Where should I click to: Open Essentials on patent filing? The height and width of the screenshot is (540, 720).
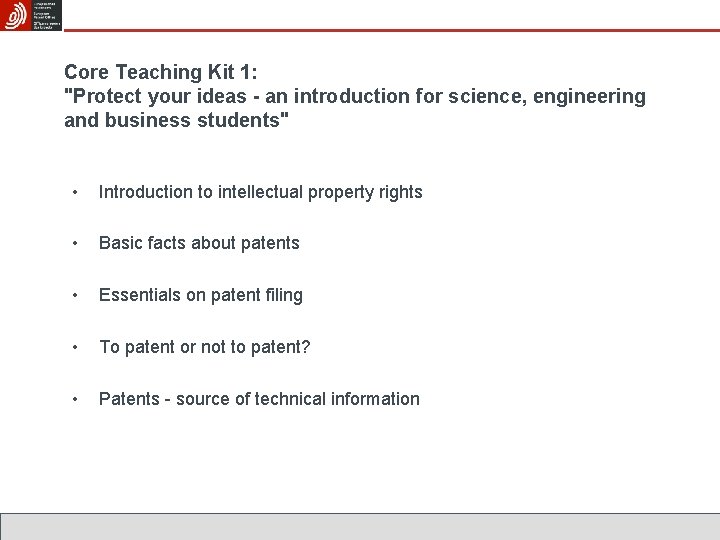click(x=201, y=295)
